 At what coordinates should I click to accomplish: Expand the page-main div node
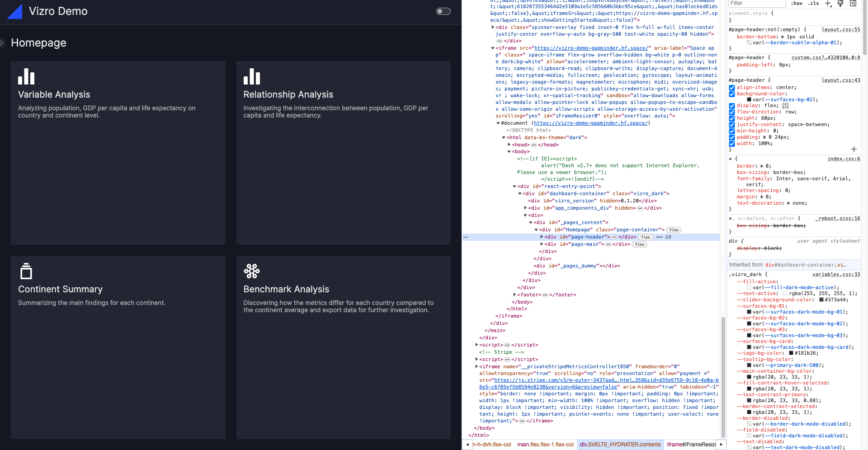[542, 244]
